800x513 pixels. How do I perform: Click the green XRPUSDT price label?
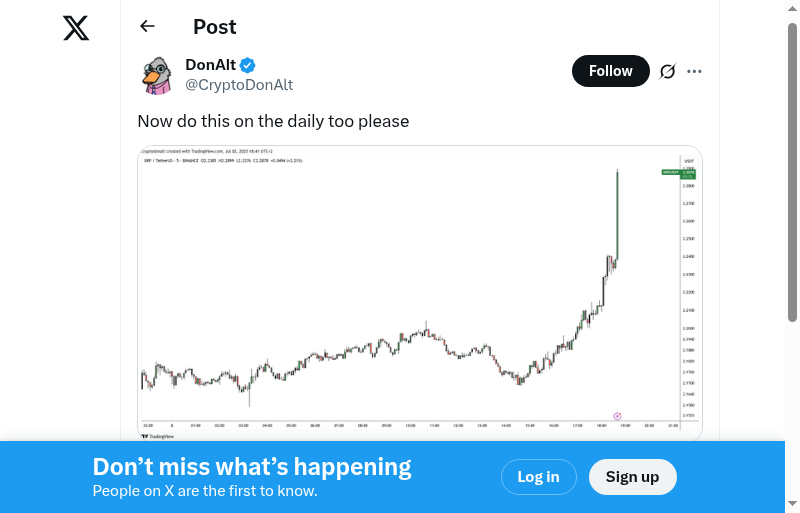[x=670, y=172]
